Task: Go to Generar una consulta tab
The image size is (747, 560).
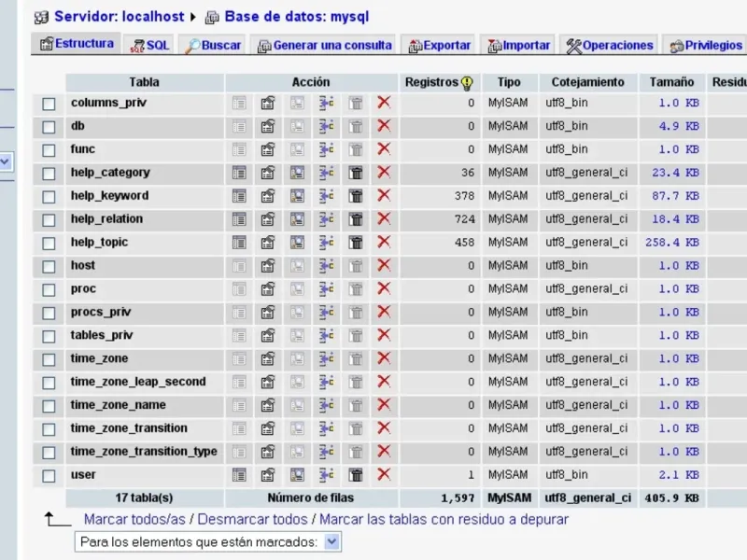Action: point(324,45)
